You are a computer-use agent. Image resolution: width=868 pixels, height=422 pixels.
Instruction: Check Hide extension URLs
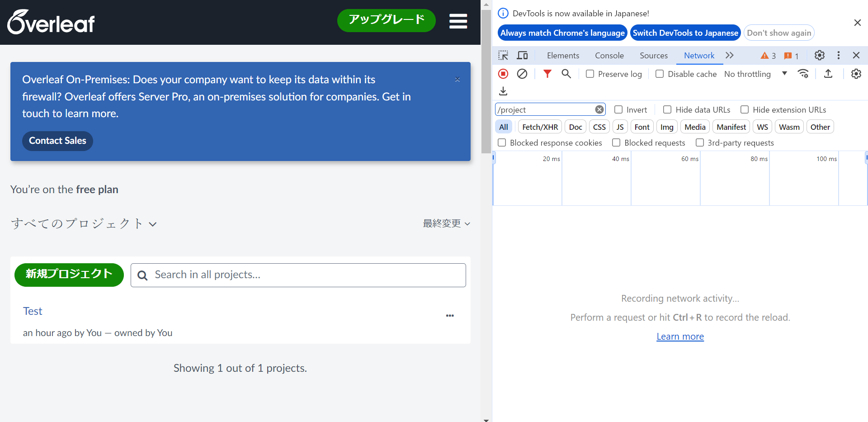point(745,109)
